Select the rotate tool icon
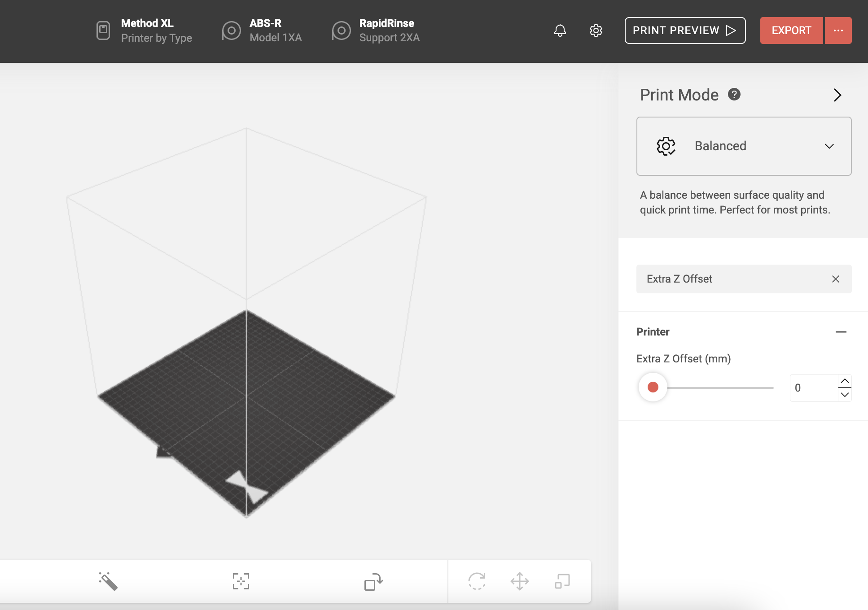This screenshot has height=610, width=868. point(477,581)
